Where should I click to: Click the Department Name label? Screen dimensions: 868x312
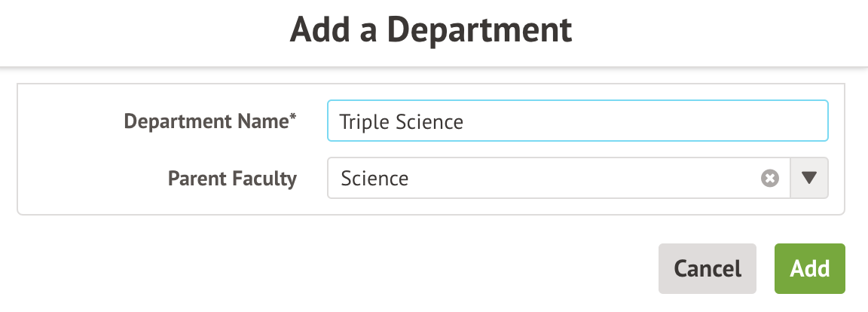coord(206,121)
